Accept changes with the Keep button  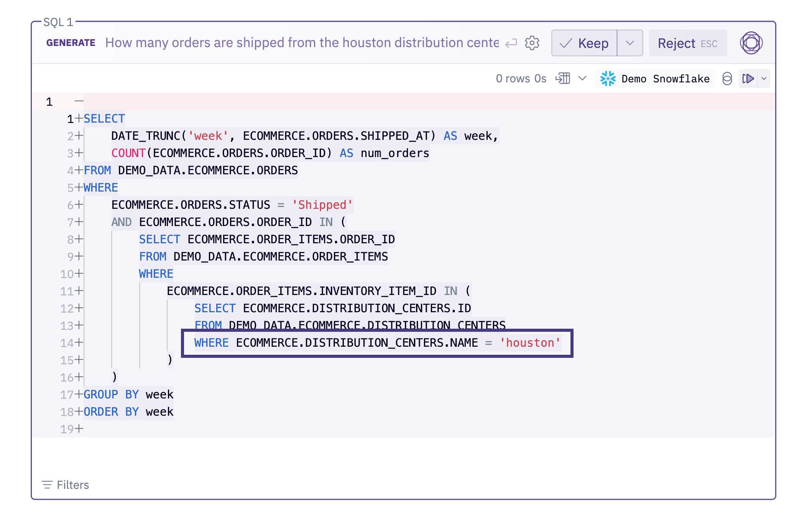(584, 43)
